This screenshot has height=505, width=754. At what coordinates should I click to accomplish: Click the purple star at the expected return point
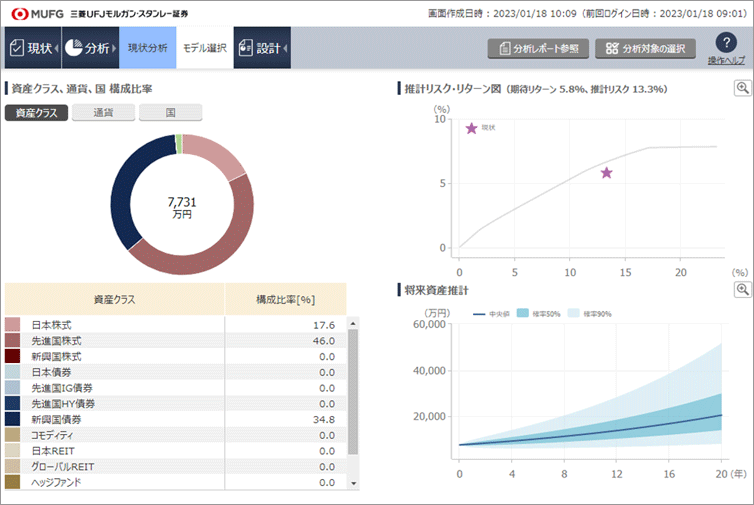(x=606, y=173)
